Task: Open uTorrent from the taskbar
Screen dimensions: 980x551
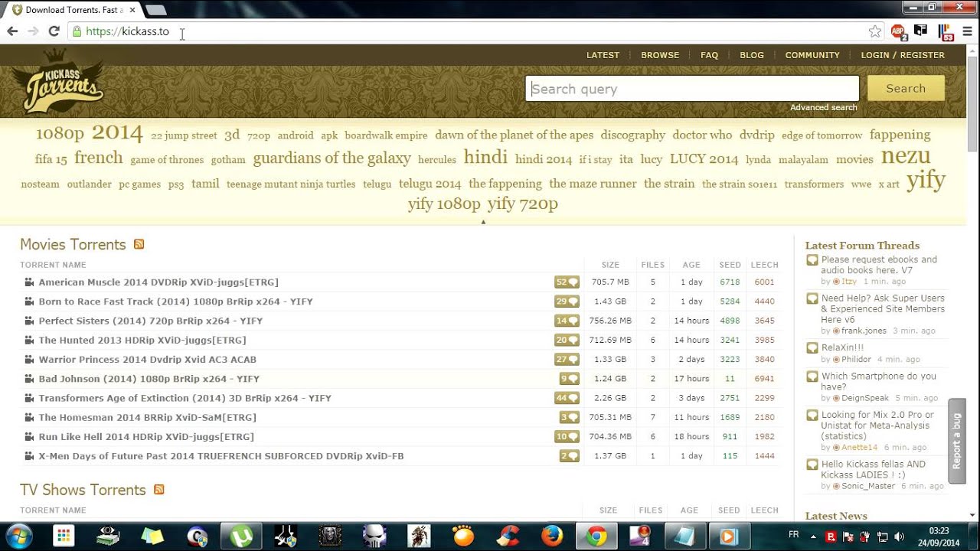Action: 242,536
